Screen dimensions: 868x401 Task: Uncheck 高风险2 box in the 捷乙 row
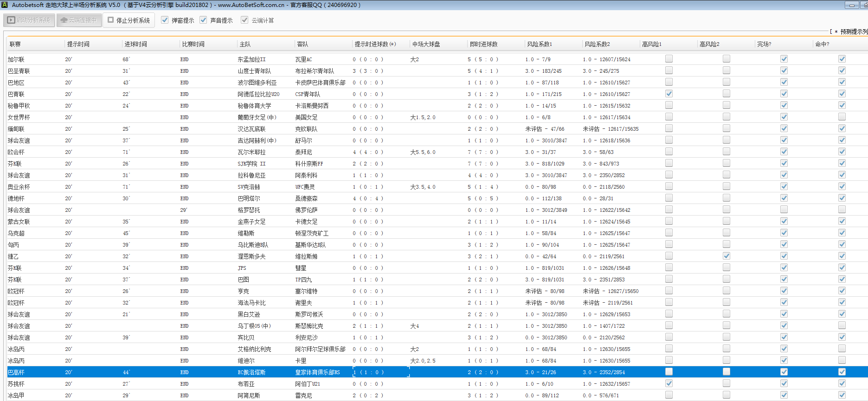(726, 256)
